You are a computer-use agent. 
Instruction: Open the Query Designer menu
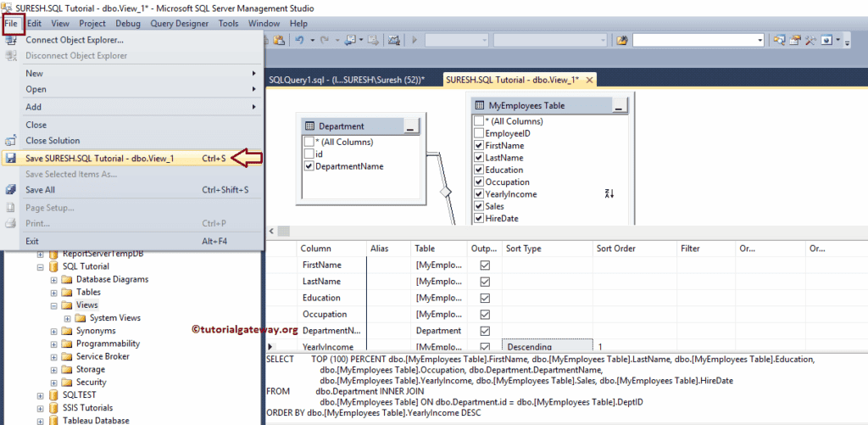tap(180, 23)
